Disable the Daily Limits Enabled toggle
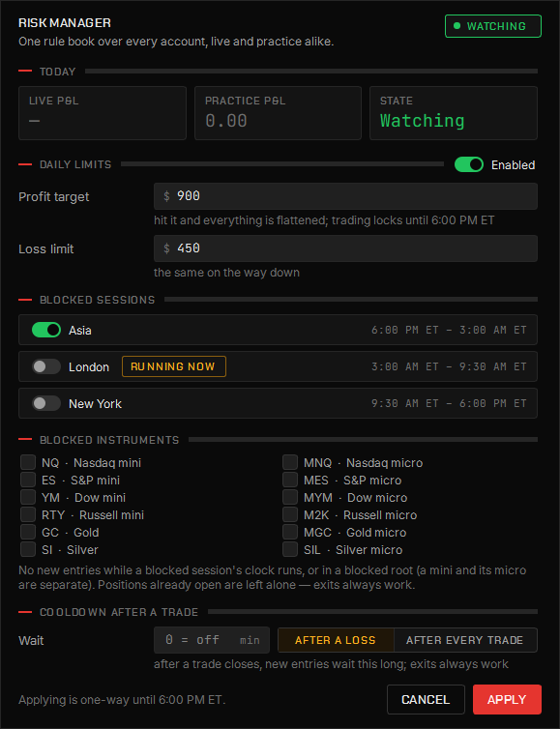This screenshot has height=729, width=560. click(469, 164)
